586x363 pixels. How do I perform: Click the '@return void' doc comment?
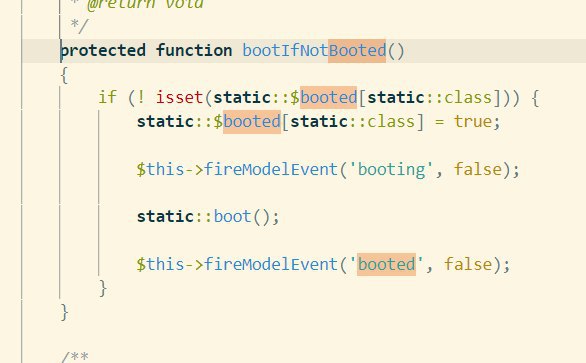click(x=145, y=4)
